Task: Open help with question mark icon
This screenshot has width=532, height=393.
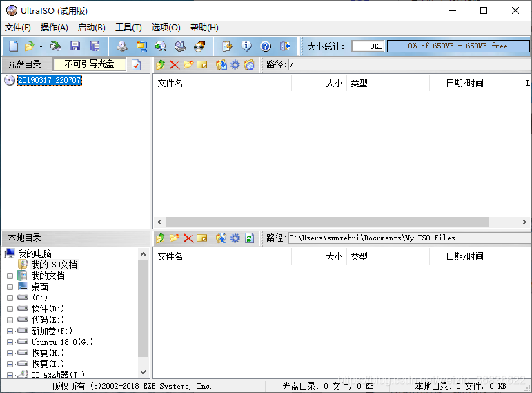Action: [x=266, y=46]
